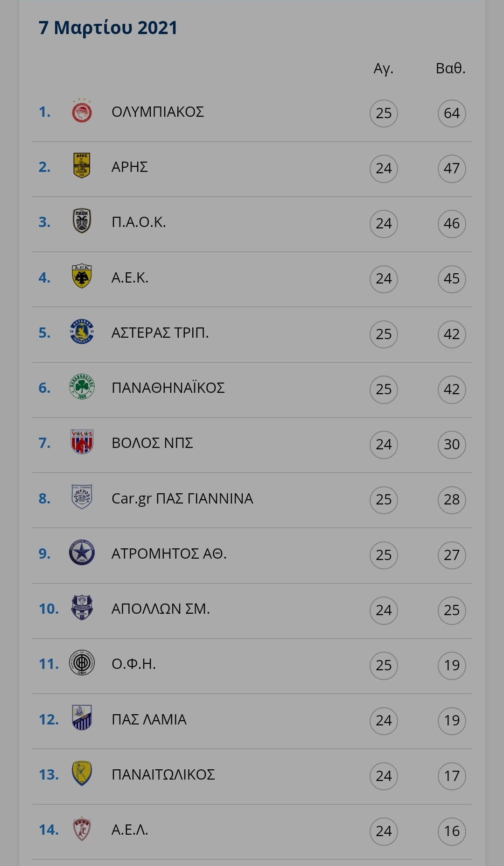Tap the Π.Α.Ο.Κ. club badge
Image resolution: width=504 pixels, height=866 pixels.
coord(82,221)
